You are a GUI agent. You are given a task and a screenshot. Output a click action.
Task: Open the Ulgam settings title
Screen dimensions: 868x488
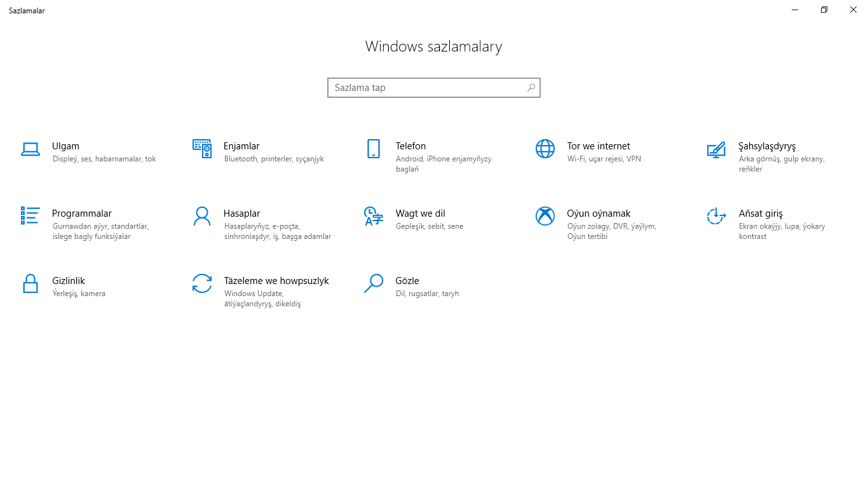65,146
